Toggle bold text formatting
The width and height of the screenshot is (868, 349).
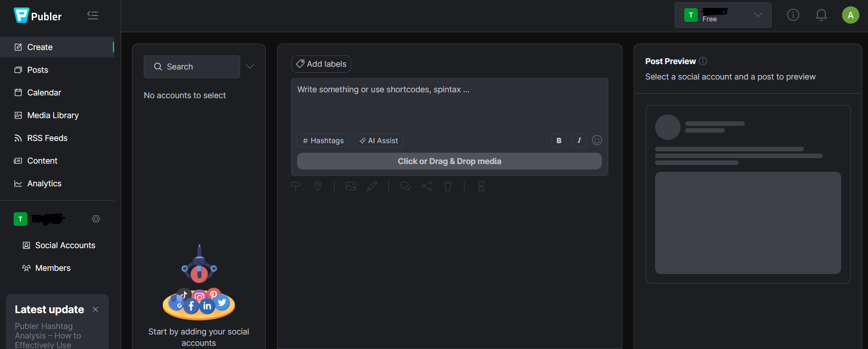[x=559, y=140]
